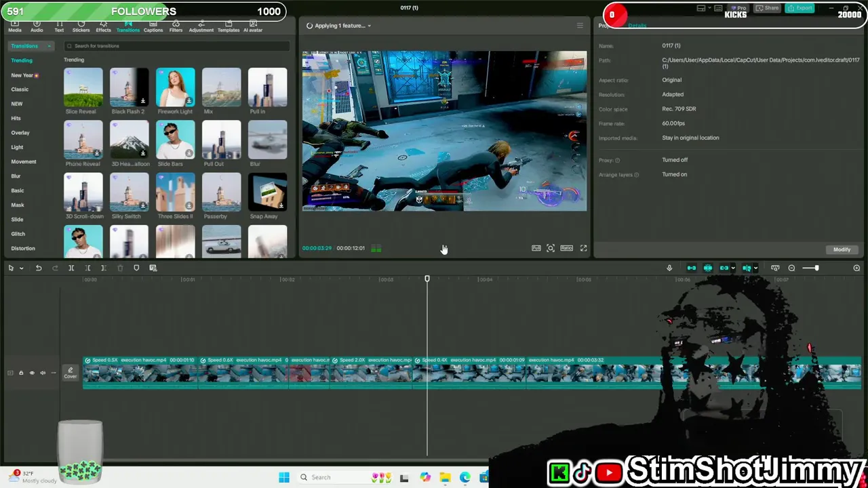Open the AI avatar tab icon
868x488 pixels.
pyautogui.click(x=253, y=27)
